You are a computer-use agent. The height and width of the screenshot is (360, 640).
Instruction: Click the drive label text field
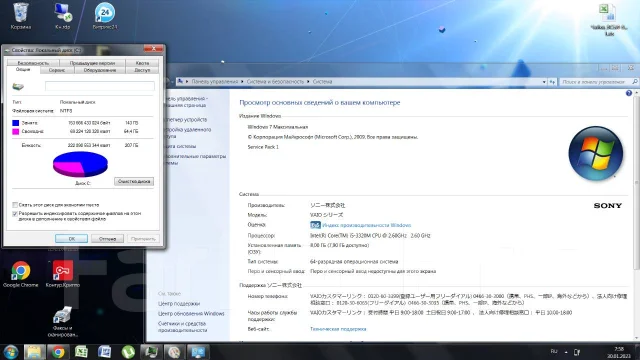click(x=100, y=86)
